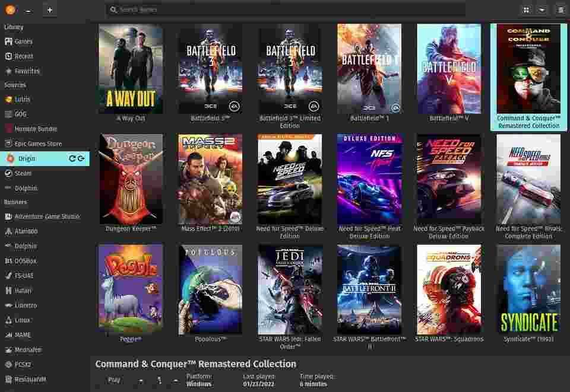
Task: Select STAR WARS: Squadrons cover
Action: [449, 289]
